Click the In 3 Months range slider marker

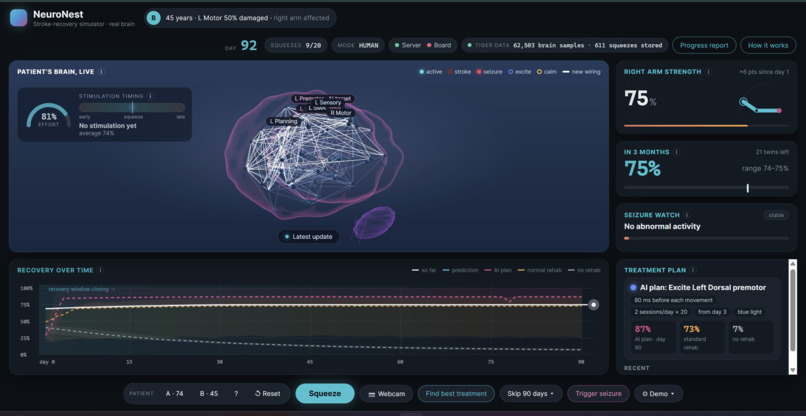[747, 188]
